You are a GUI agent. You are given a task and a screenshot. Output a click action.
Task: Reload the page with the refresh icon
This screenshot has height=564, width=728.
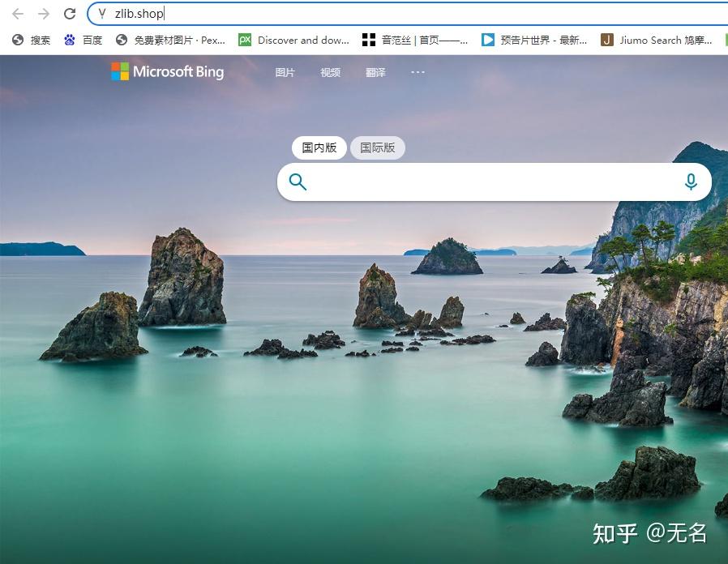coord(68,13)
